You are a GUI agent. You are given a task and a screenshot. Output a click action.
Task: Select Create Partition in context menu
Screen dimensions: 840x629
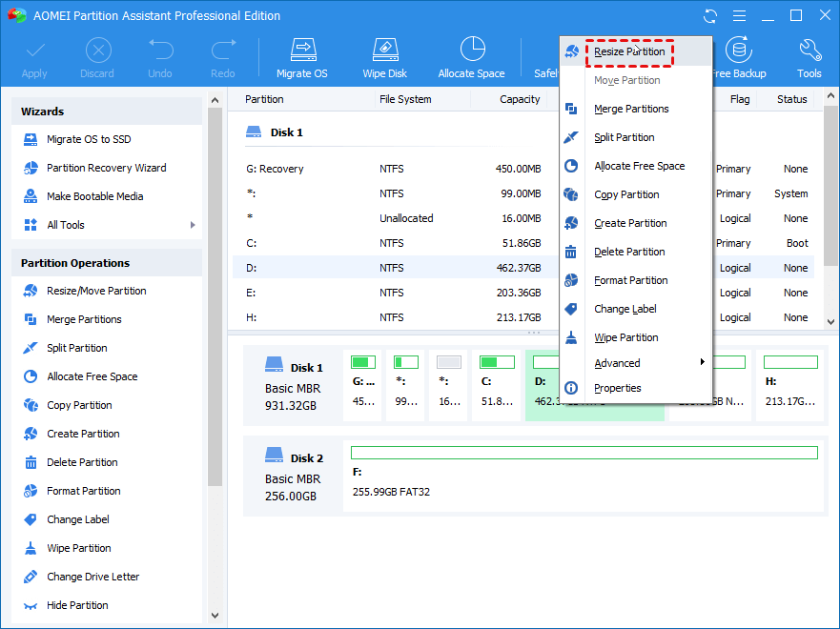[635, 223]
